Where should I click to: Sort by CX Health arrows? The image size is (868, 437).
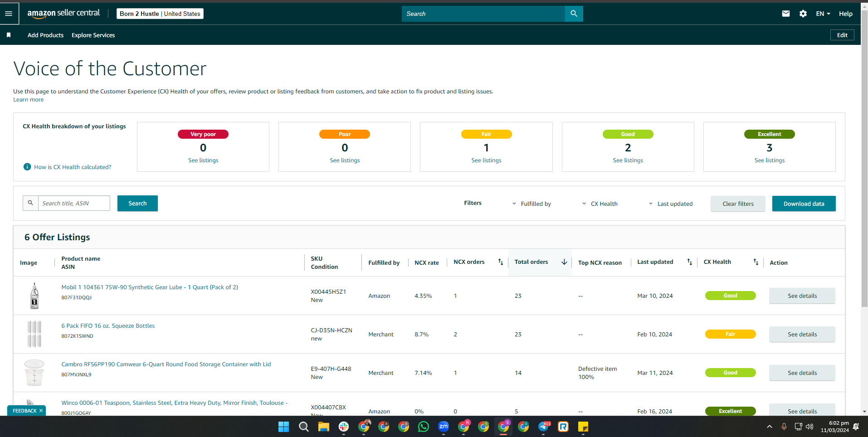point(756,262)
